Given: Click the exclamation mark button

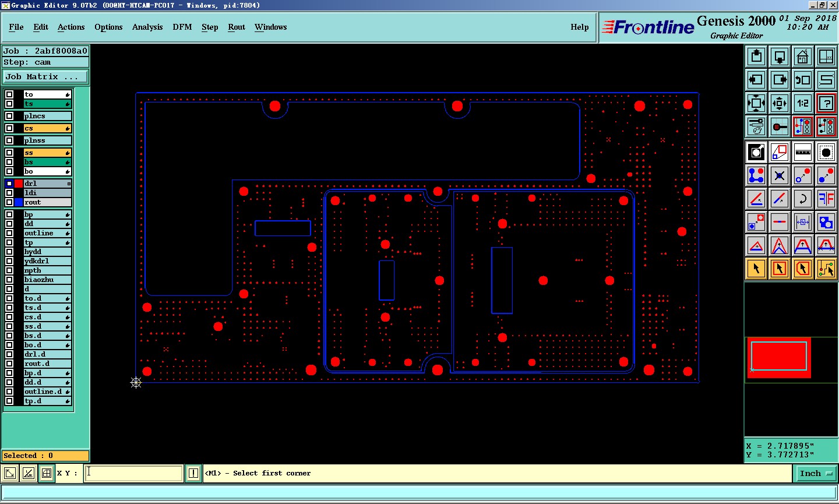Looking at the screenshot, I should coord(193,473).
